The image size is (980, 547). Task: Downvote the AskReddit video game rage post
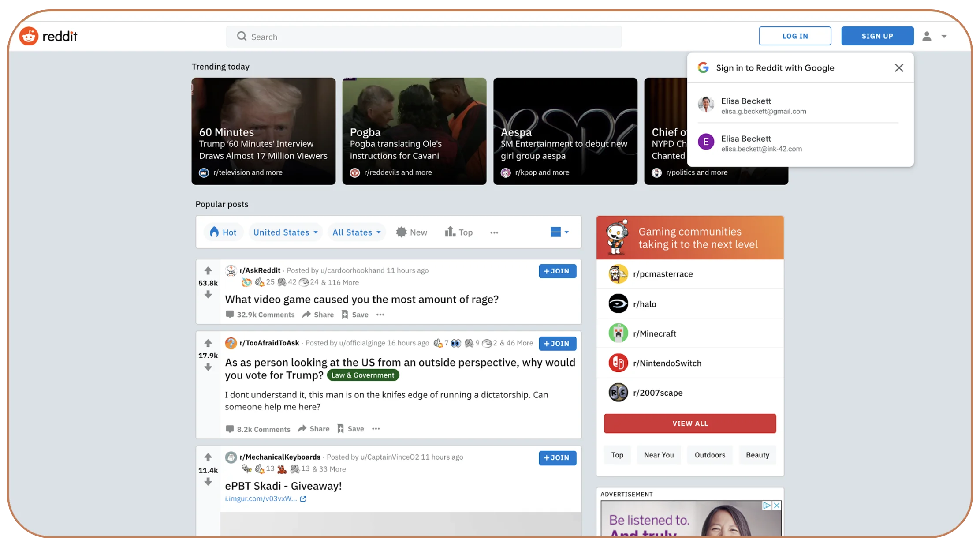pos(208,294)
